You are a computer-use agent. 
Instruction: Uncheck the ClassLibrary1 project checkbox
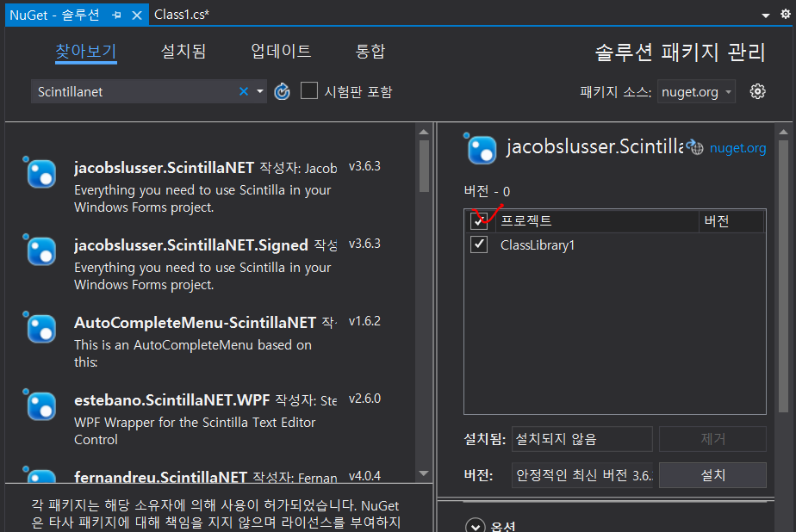click(x=479, y=244)
